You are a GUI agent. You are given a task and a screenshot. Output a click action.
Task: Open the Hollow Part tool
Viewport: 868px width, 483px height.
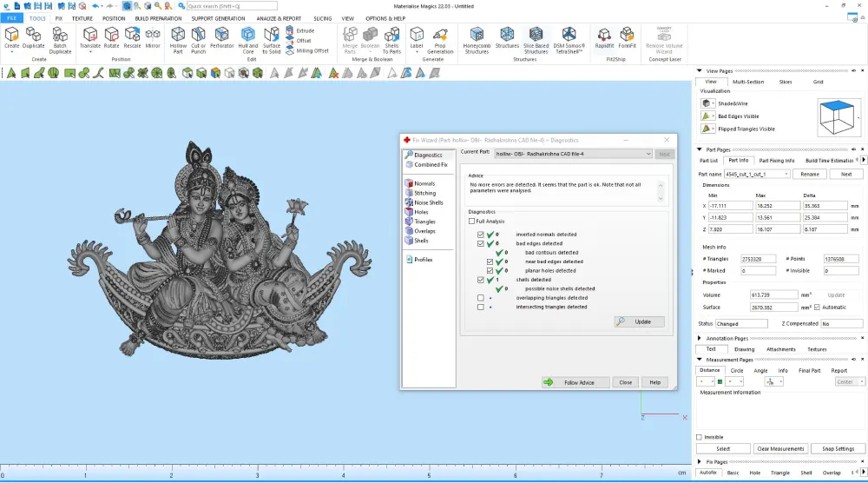178,41
